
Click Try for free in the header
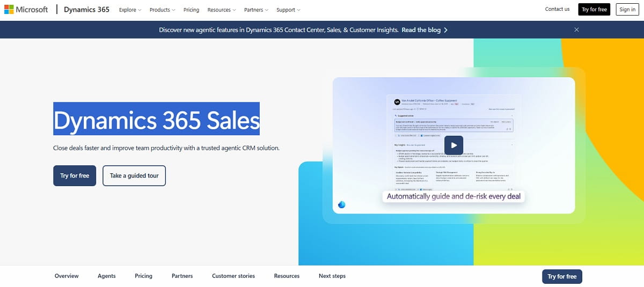595,10
